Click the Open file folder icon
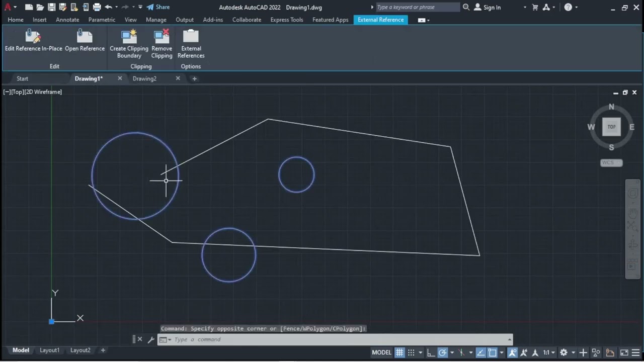 coord(40,8)
